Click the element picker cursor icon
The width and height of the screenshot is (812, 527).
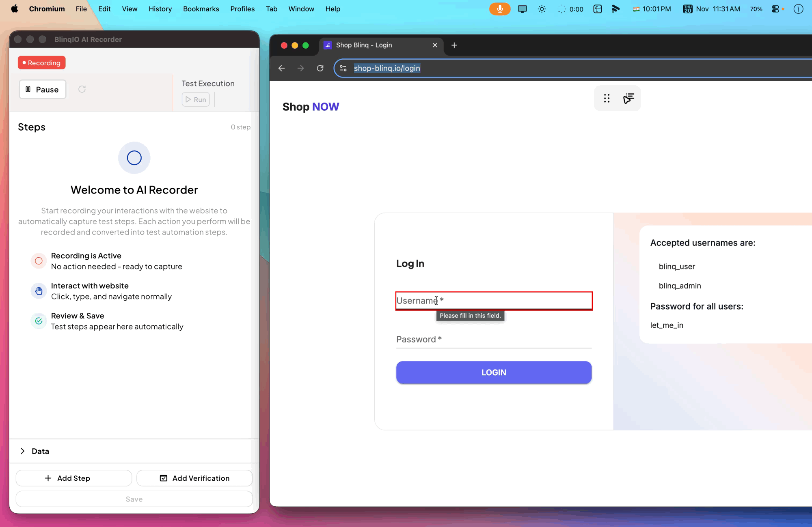click(x=628, y=99)
